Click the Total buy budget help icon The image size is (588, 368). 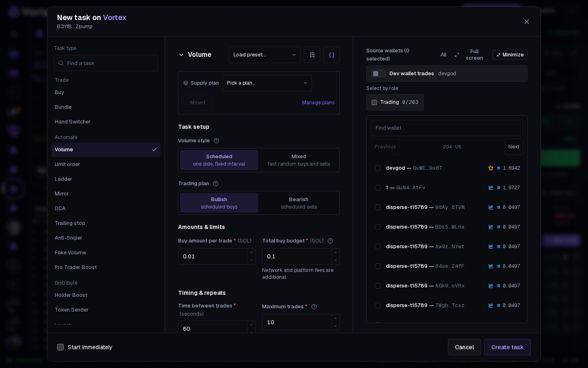pos(330,241)
